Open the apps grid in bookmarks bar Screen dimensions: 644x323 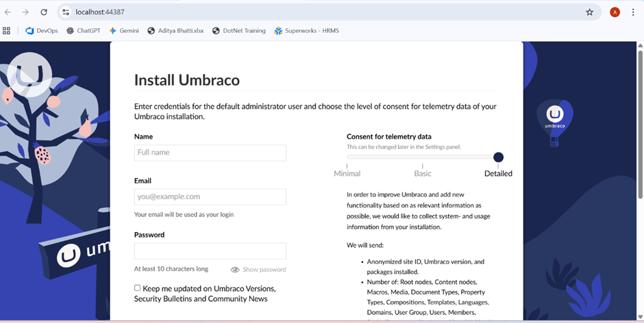coord(7,31)
